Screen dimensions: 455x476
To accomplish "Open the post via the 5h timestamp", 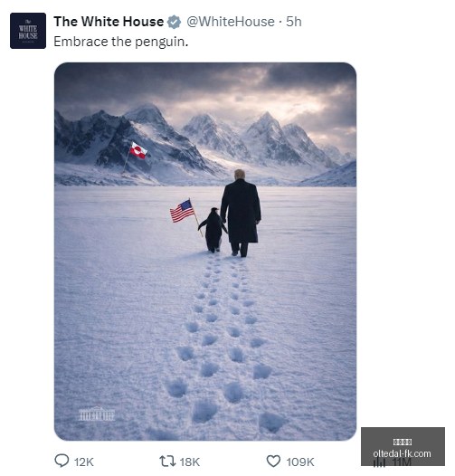I will pos(294,22).
